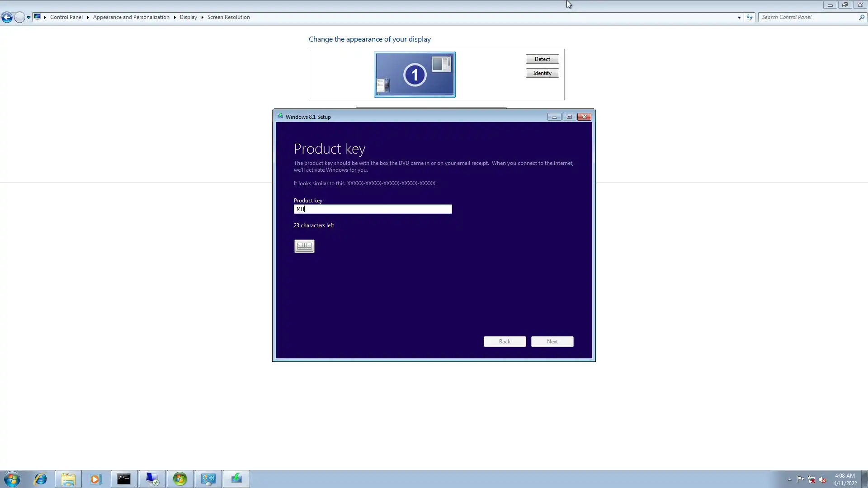Open the Windows Start orb
Viewport: 868px width, 488px height.
(12, 479)
